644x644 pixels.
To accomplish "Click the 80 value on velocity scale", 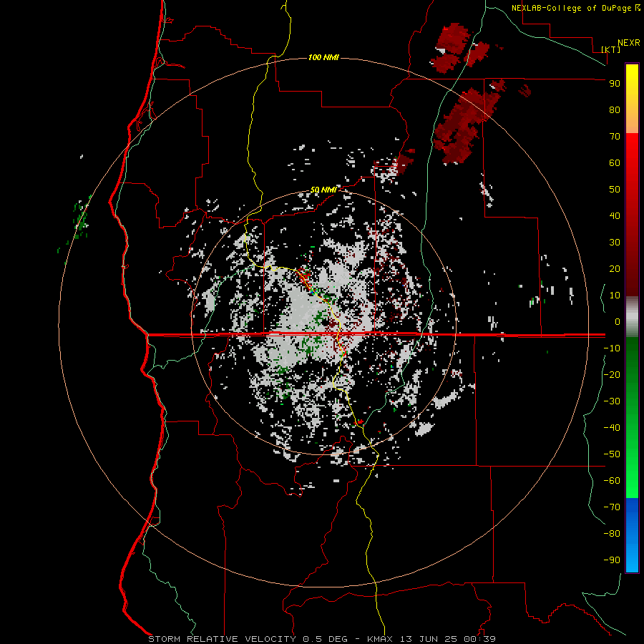I will 615,109.
